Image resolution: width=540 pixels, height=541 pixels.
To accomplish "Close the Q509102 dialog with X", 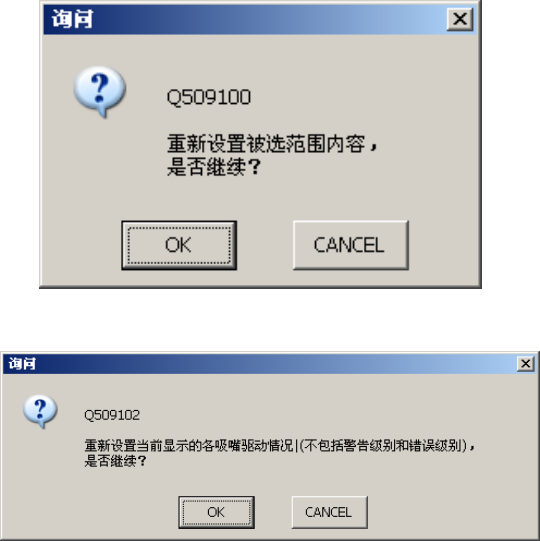I will pos(526,363).
